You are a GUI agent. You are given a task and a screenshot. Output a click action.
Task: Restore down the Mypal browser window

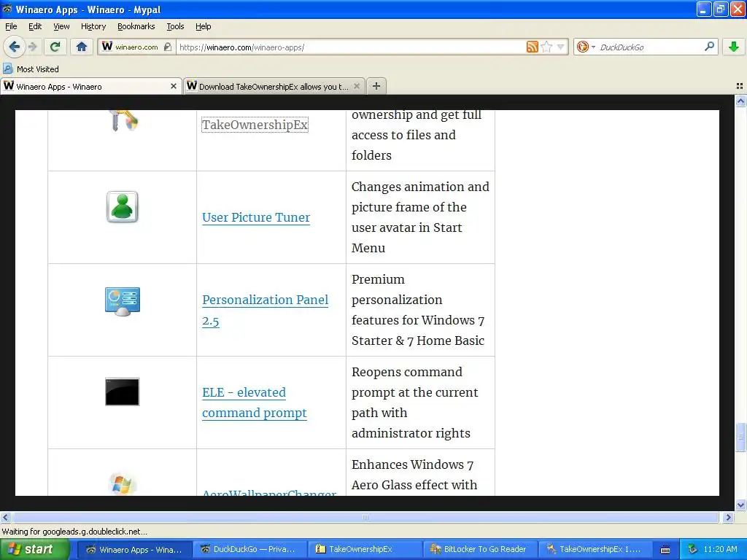pos(721,9)
